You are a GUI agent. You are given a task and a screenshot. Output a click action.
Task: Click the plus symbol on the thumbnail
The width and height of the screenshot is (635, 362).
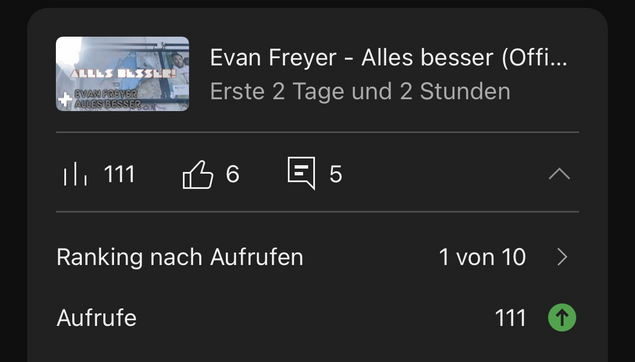65,99
